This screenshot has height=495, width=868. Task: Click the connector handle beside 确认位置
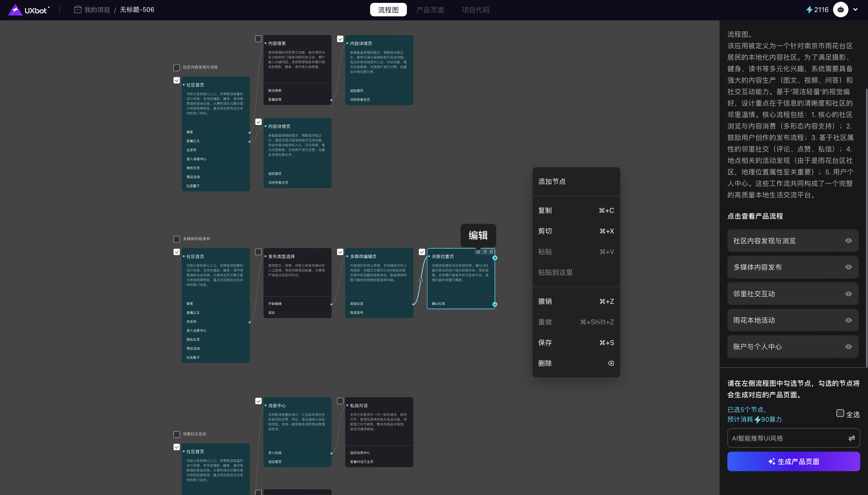click(495, 304)
